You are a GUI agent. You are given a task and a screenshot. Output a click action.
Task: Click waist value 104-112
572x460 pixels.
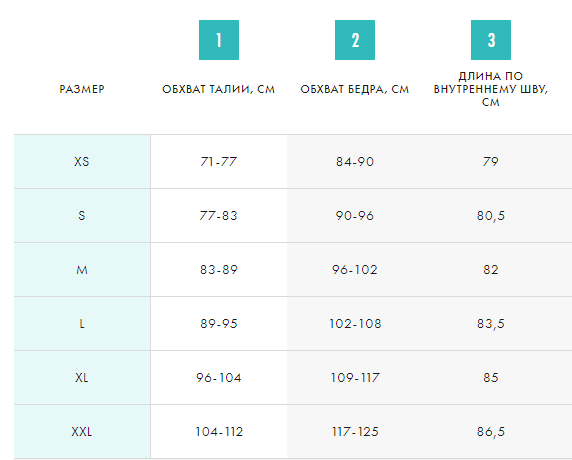[219, 432]
